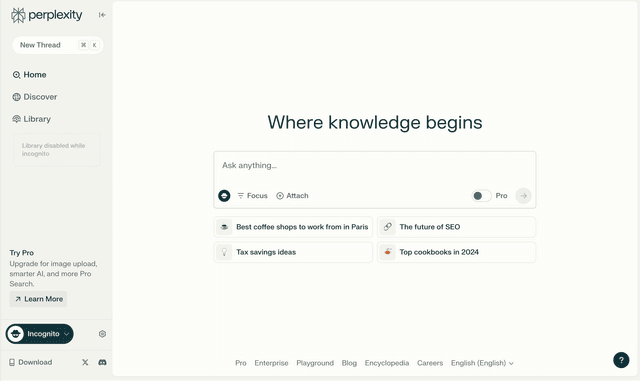
Task: Open the Discord icon link
Action: (102, 362)
